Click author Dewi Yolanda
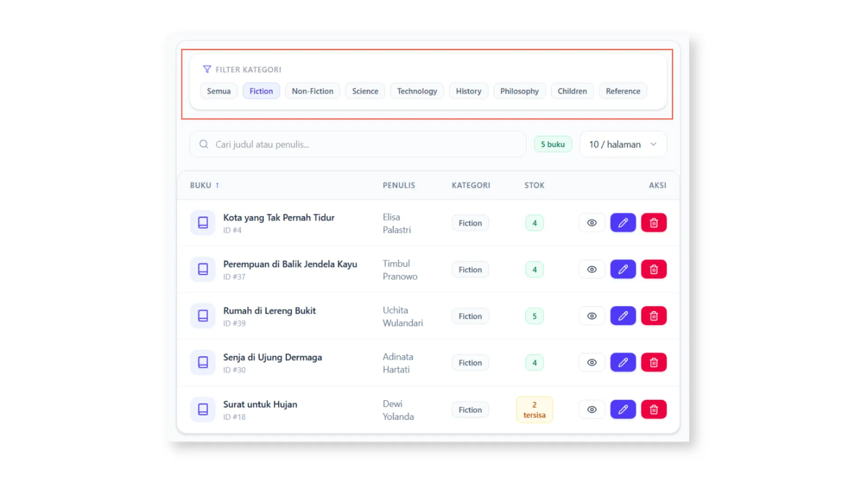Screen dimensions: 868x488 pos(398,410)
